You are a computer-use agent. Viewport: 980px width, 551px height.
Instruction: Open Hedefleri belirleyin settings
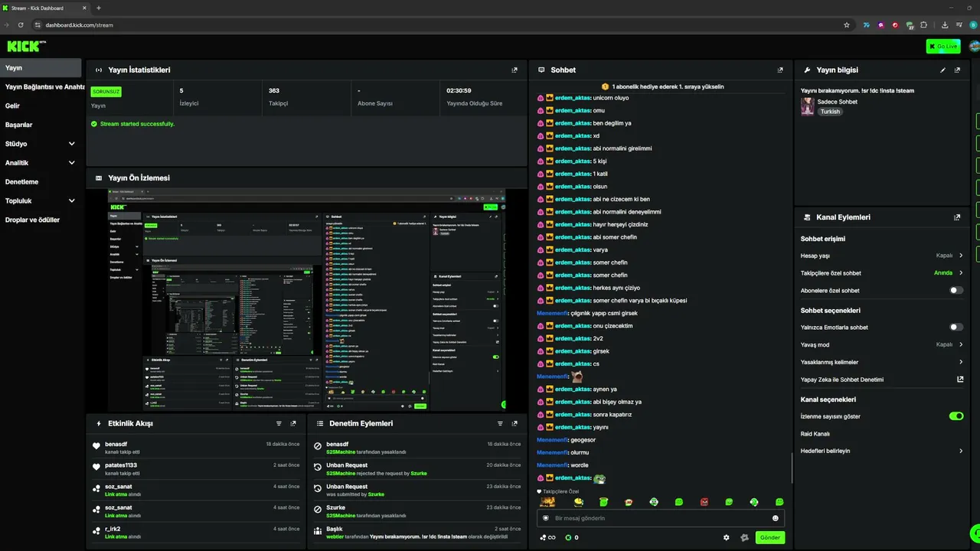click(882, 451)
